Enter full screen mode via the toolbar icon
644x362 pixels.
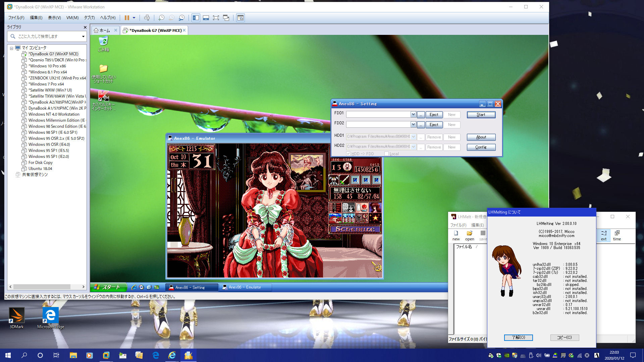(216, 18)
